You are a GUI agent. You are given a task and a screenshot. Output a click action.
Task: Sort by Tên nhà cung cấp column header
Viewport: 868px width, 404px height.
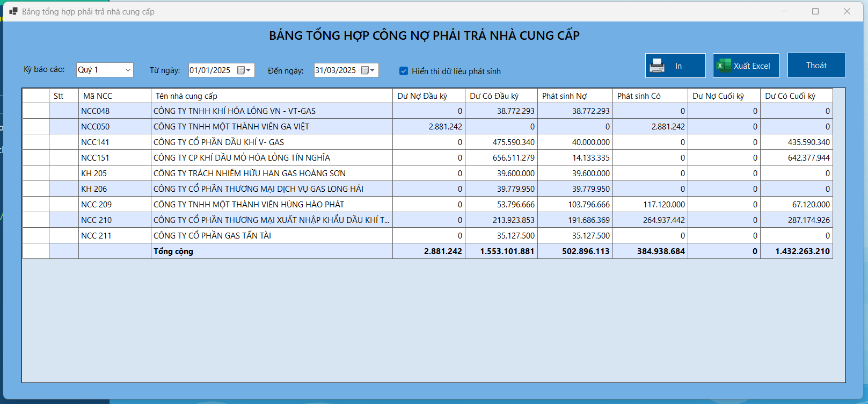271,96
